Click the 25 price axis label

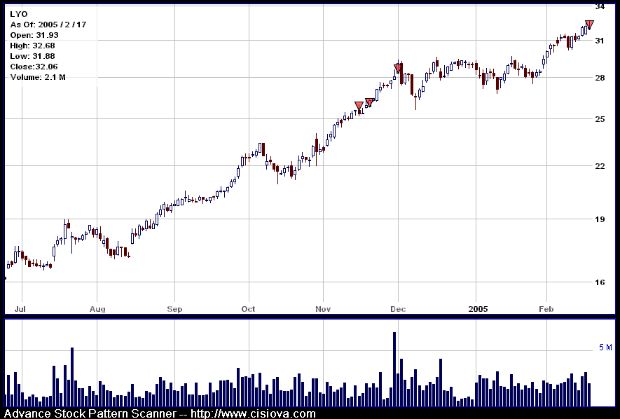(600, 119)
